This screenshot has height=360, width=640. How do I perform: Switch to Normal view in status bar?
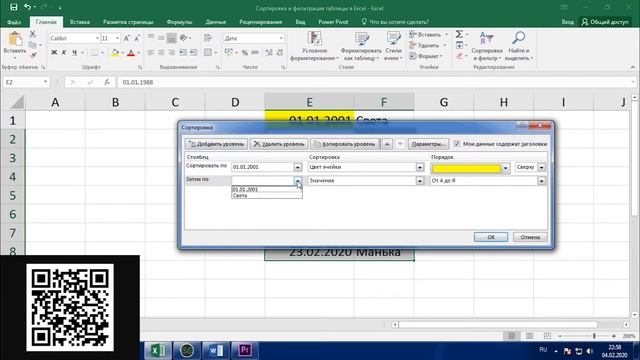pyautogui.click(x=511, y=336)
